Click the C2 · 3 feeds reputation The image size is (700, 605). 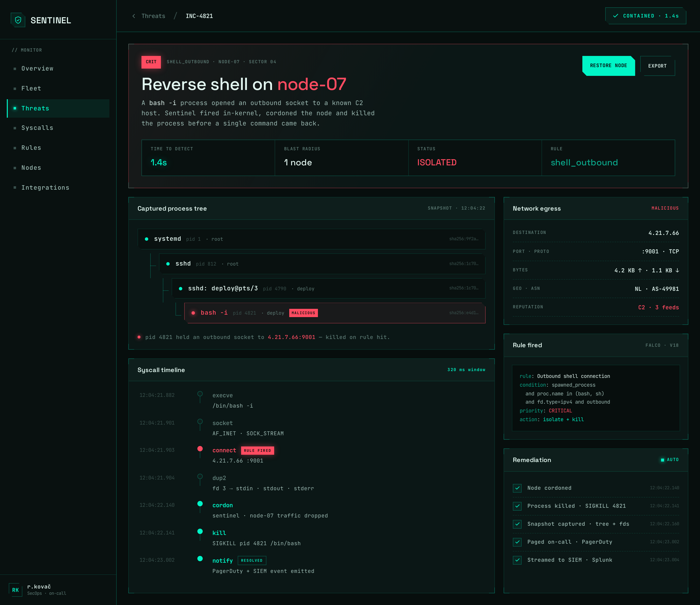658,307
